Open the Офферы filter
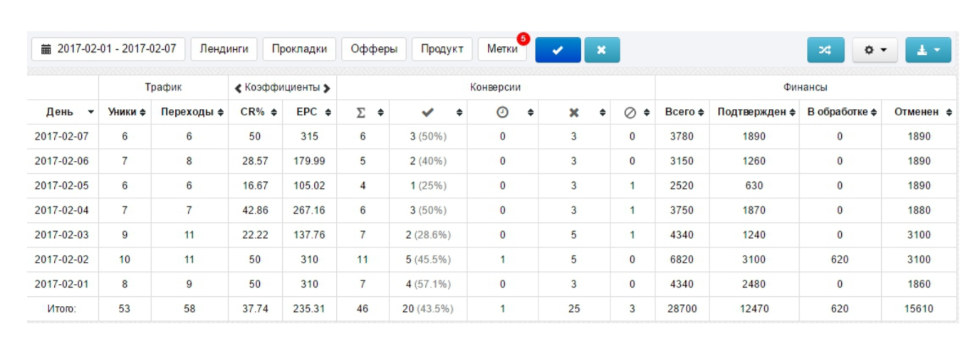The width and height of the screenshot is (980, 343). point(374,49)
